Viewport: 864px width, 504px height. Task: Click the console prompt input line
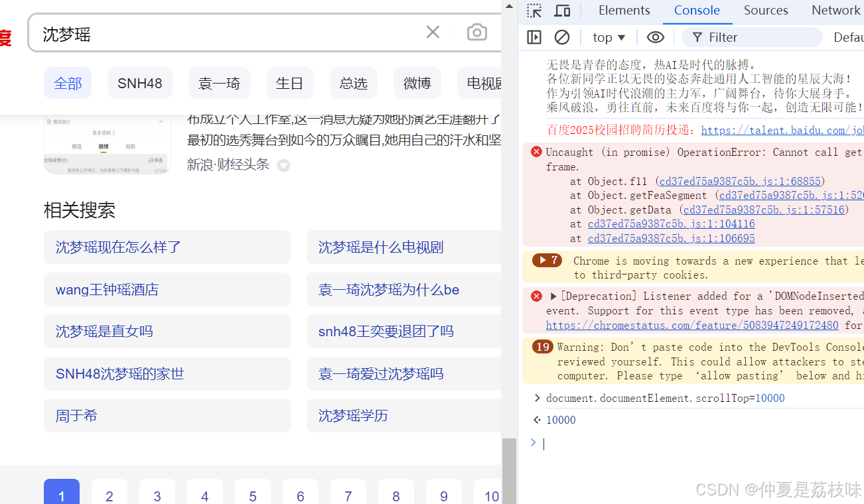(703, 444)
